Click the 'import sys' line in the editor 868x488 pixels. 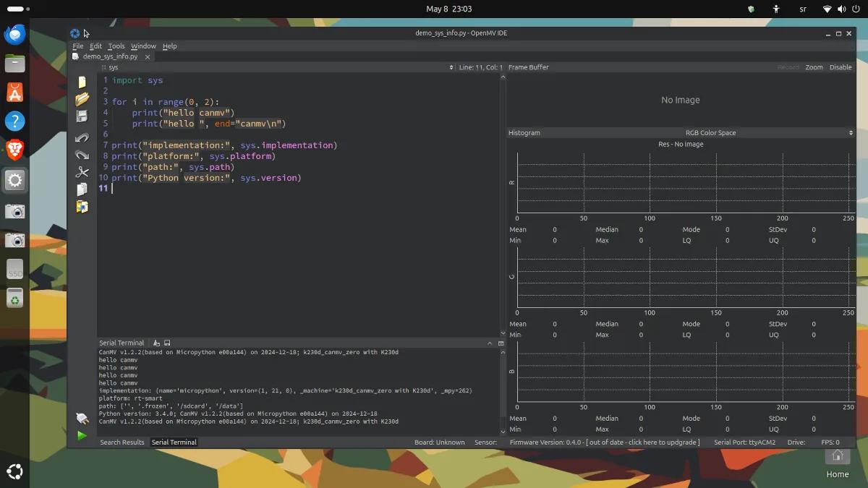pos(137,80)
